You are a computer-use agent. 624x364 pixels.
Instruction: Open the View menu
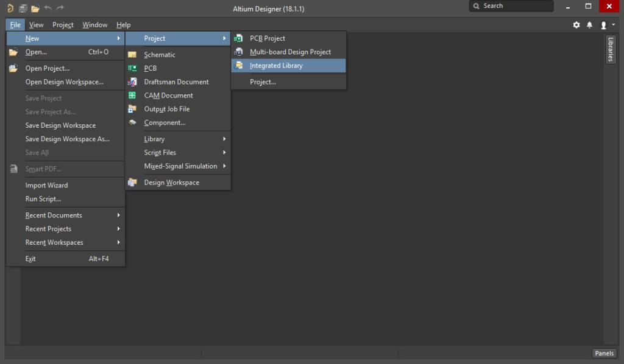point(36,24)
